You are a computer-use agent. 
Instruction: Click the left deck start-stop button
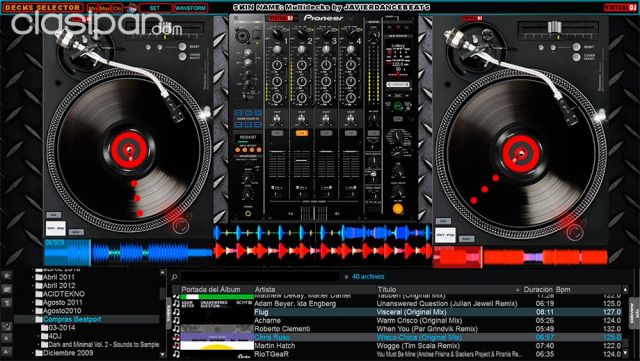56,228
